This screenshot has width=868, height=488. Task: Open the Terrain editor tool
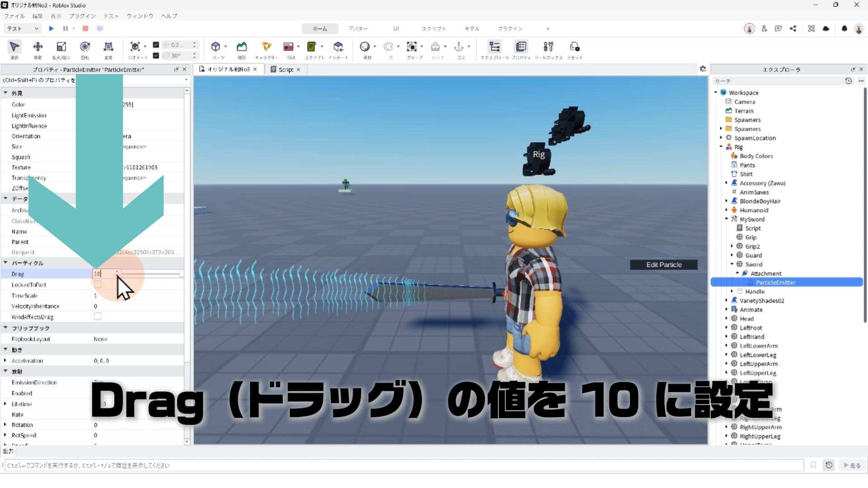[242, 47]
